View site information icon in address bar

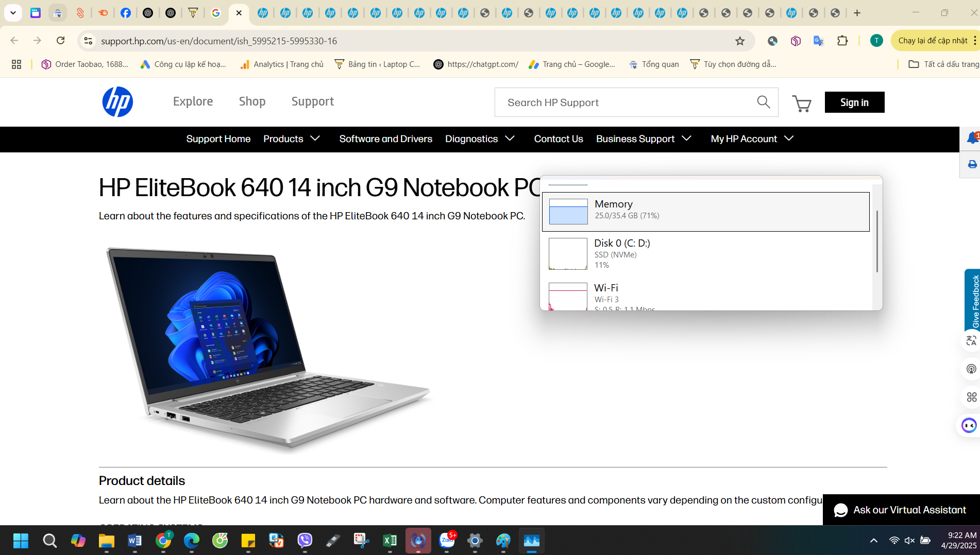point(88,41)
